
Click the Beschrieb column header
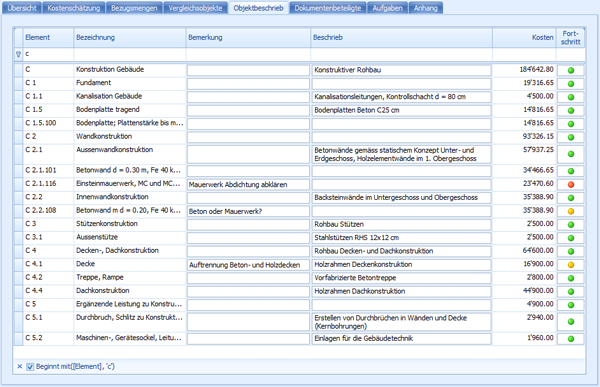tap(401, 38)
